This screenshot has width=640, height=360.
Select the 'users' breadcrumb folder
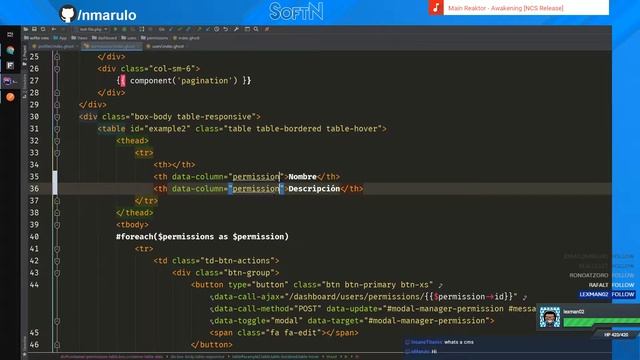129,38
